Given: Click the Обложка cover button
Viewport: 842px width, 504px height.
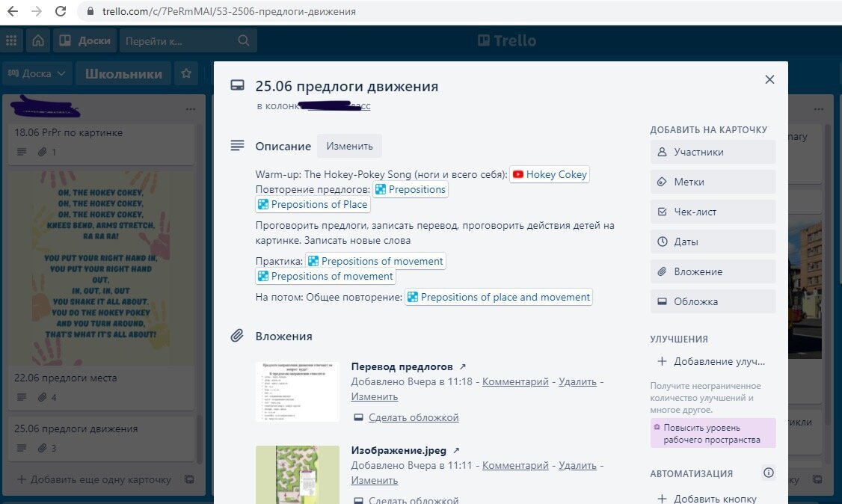Looking at the screenshot, I should (x=713, y=301).
